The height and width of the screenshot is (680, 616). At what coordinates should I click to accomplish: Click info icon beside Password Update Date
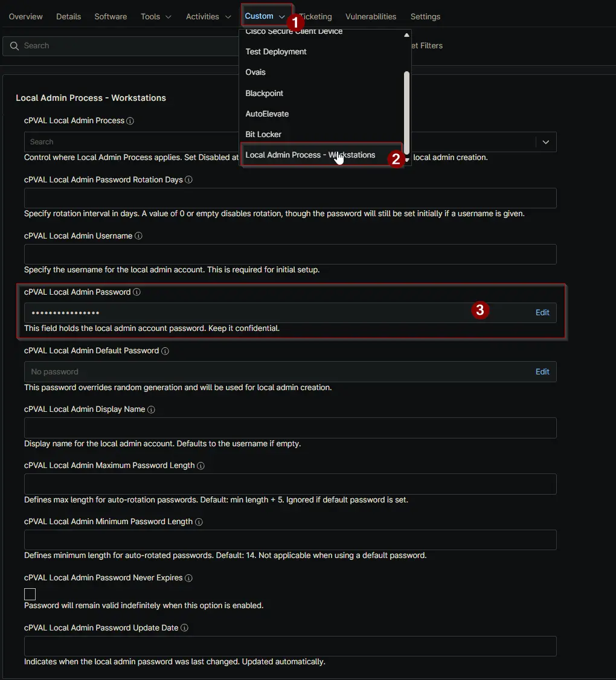click(x=185, y=628)
